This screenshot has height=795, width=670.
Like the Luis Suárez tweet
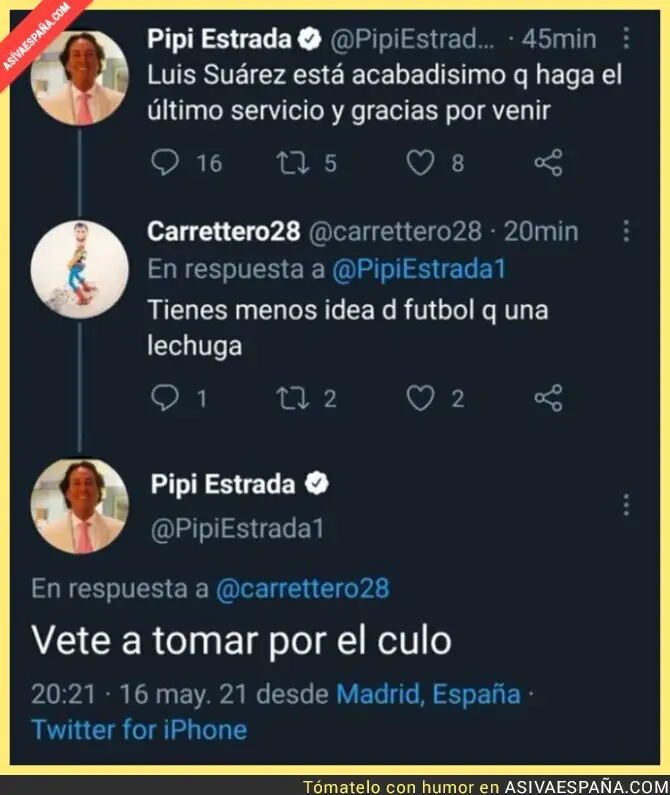(x=420, y=163)
